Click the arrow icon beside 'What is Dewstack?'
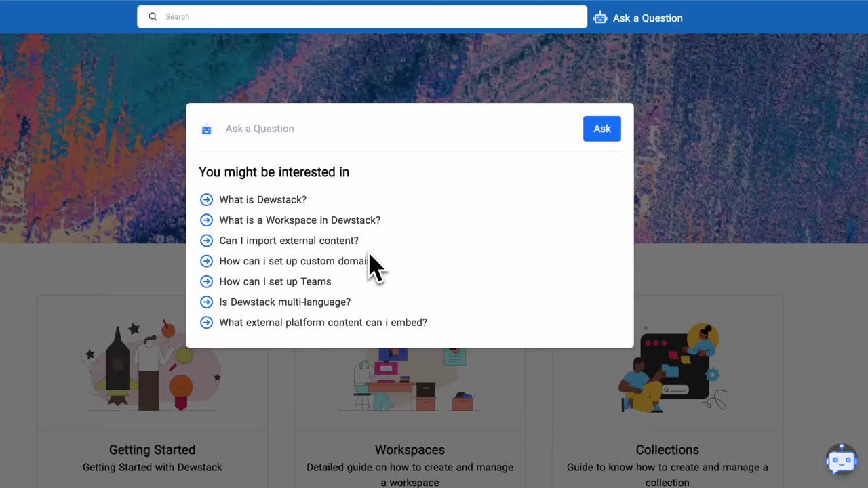 (x=206, y=199)
